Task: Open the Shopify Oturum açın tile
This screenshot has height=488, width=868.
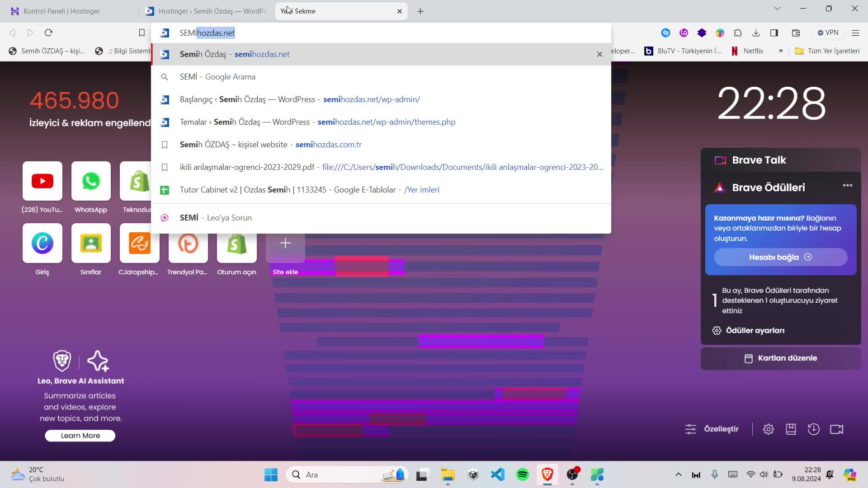Action: click(236, 248)
